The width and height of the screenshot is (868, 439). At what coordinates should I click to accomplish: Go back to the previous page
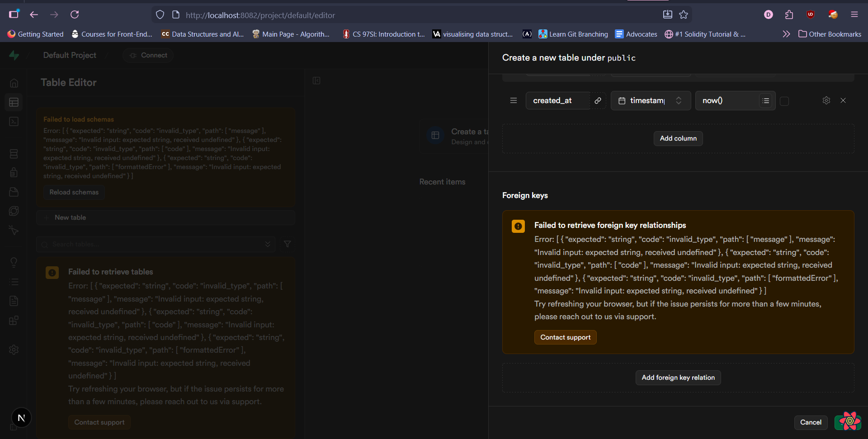[34, 14]
